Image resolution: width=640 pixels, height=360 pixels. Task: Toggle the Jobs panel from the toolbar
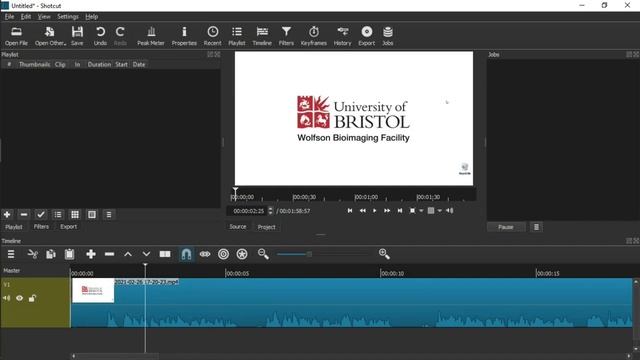(388, 36)
